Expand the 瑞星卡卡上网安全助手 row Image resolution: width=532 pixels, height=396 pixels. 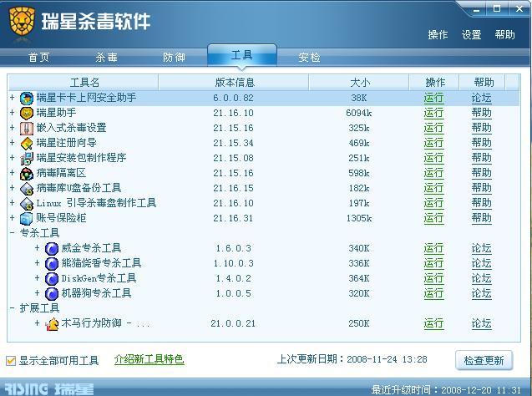point(13,98)
